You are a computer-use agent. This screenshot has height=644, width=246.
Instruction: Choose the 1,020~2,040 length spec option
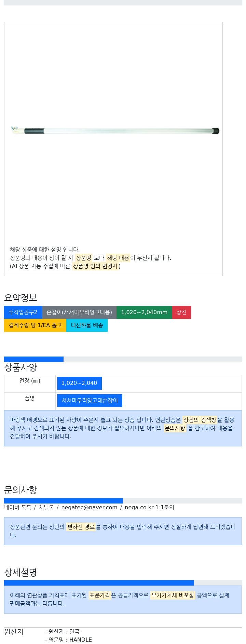pos(79,383)
